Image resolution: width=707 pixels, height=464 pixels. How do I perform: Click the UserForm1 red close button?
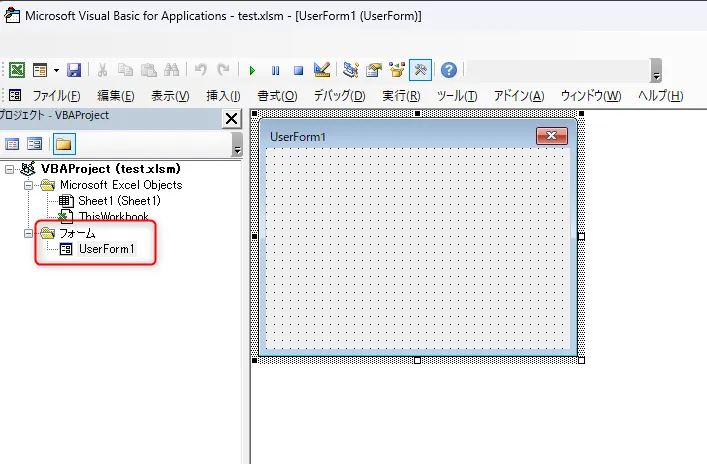coord(551,136)
